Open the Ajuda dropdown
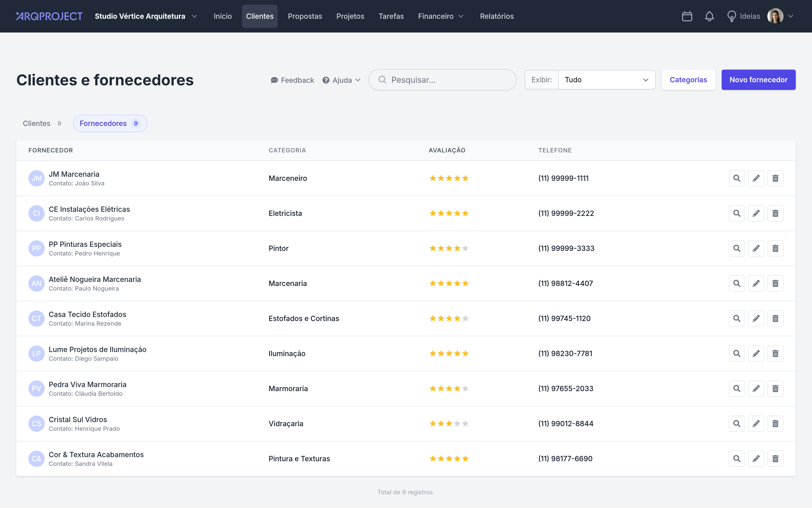812x508 pixels. [x=341, y=80]
